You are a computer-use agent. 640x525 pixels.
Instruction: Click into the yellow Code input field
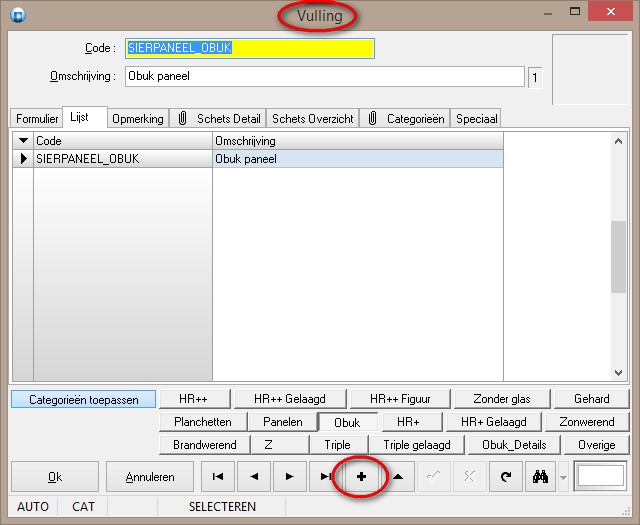click(250, 48)
